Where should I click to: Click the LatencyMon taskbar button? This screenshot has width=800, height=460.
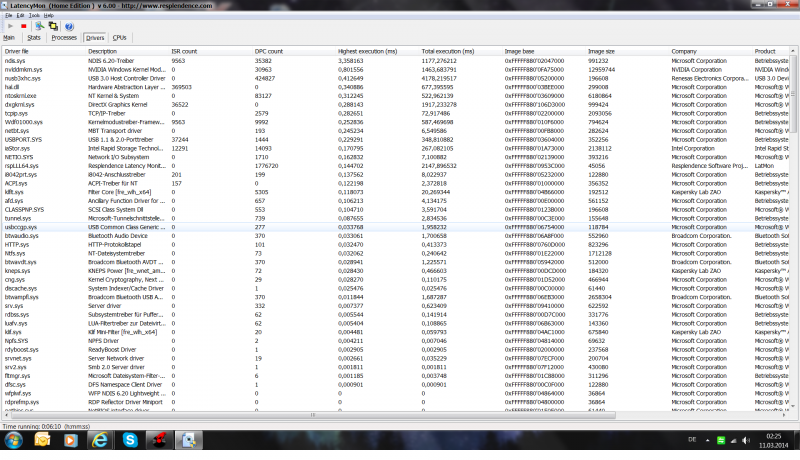tap(189, 440)
